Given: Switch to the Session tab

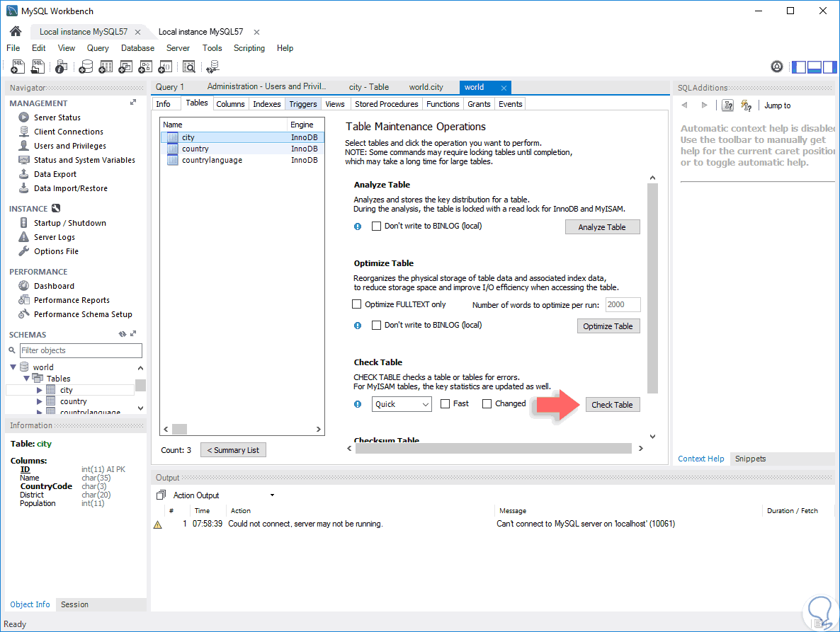Looking at the screenshot, I should click(x=74, y=604).
